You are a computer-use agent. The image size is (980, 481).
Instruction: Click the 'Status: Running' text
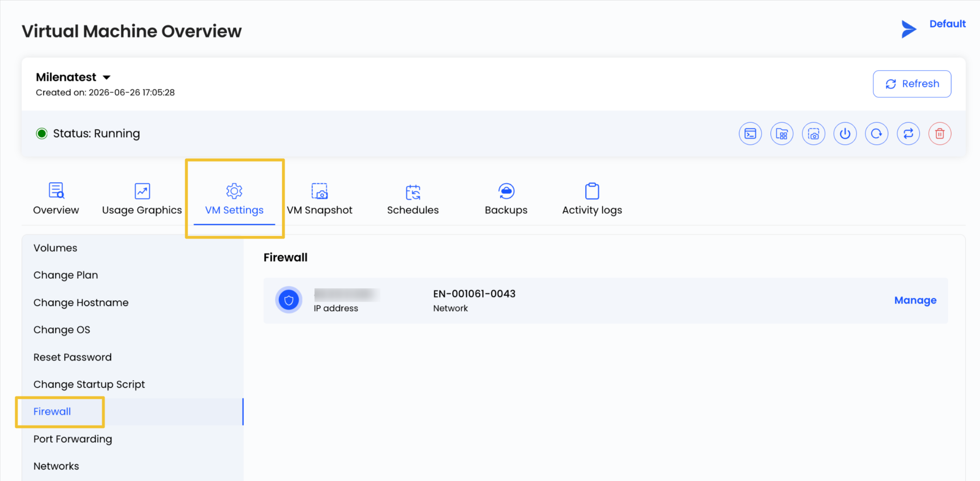96,133
